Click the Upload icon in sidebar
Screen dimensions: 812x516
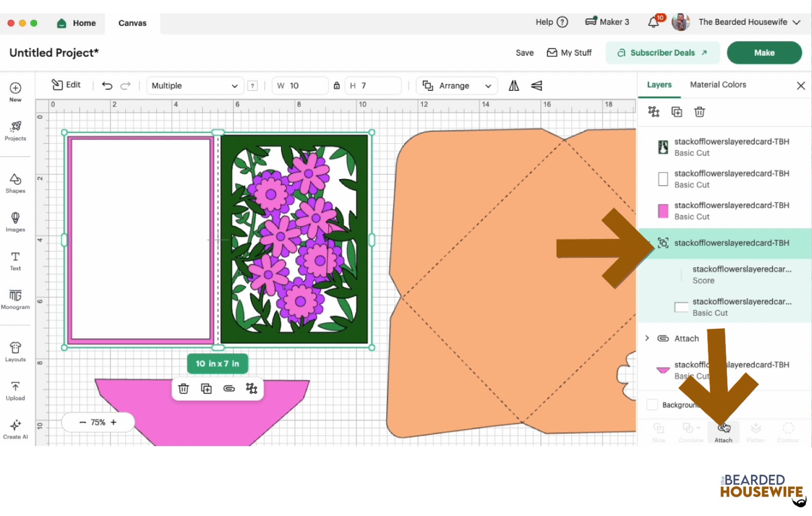[x=15, y=391]
